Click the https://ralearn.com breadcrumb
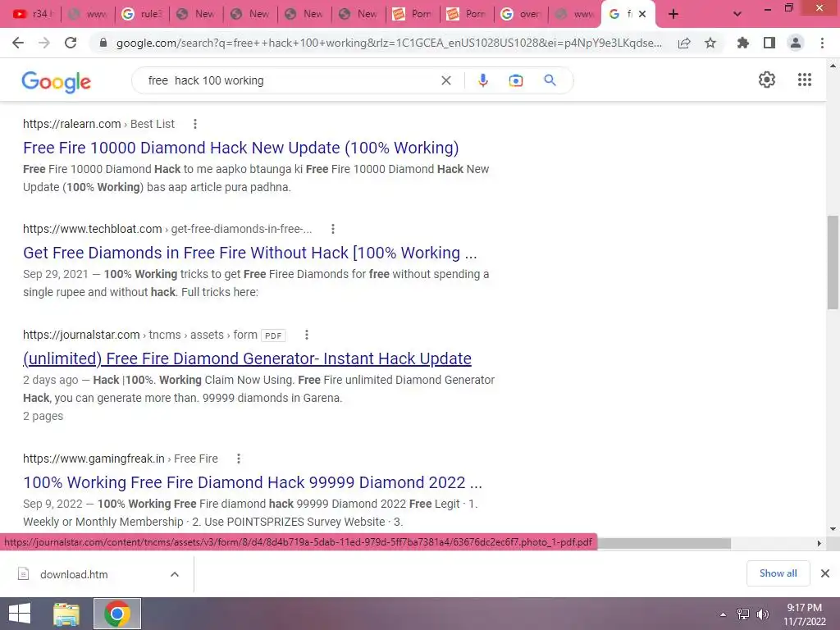Viewport: 840px width, 630px height. [72, 124]
